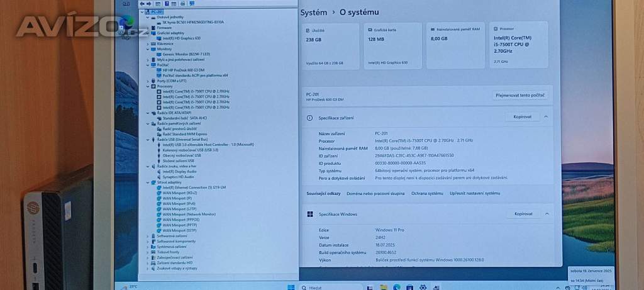Click ID zařízení value text
The height and width of the screenshot is (290, 644).
(x=414, y=156)
